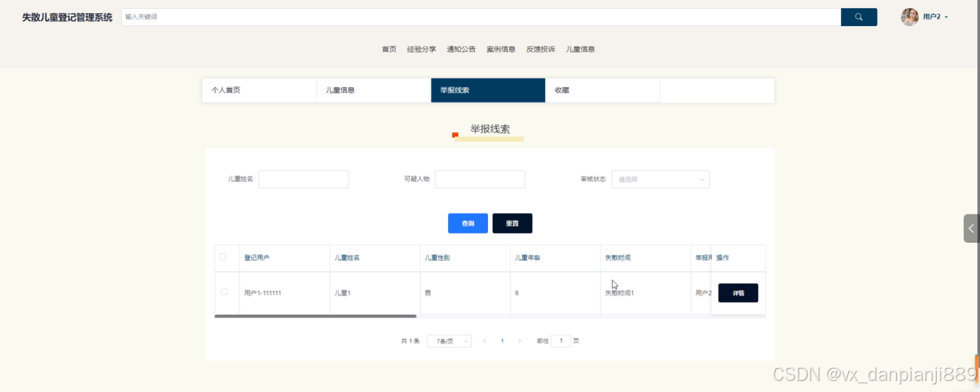Open 详情 for the 儿童1 record
Screen dimensions: 980x392
(738, 293)
